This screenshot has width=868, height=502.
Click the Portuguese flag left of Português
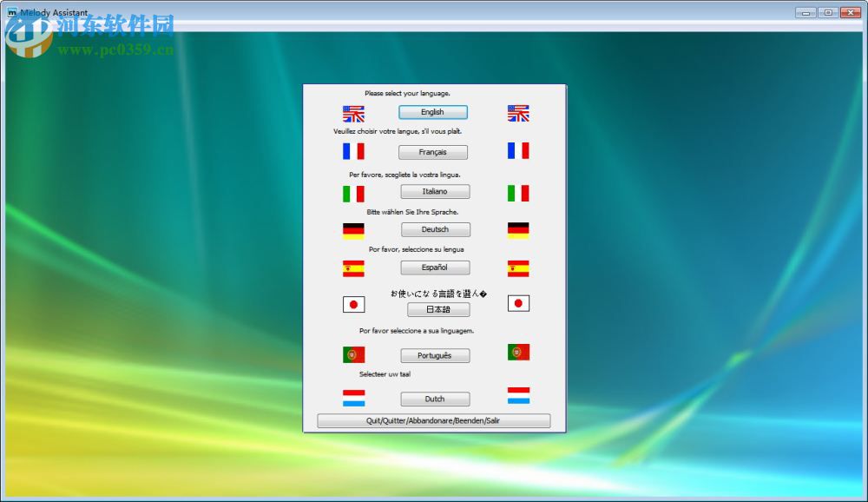point(354,354)
